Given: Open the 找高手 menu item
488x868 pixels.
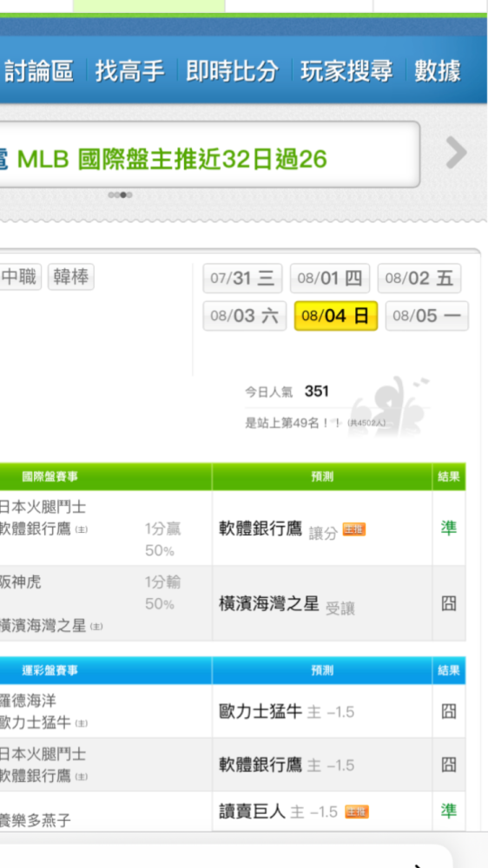Looking at the screenshot, I should click(x=129, y=71).
